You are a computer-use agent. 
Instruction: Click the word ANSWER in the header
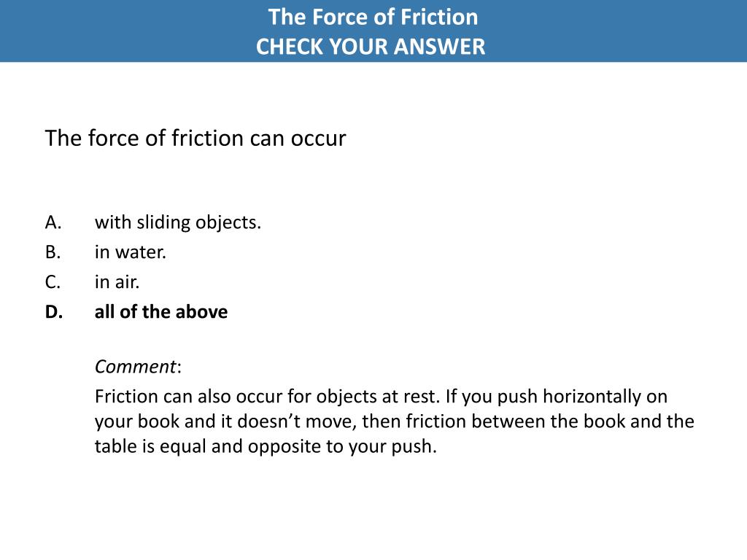pos(440,47)
